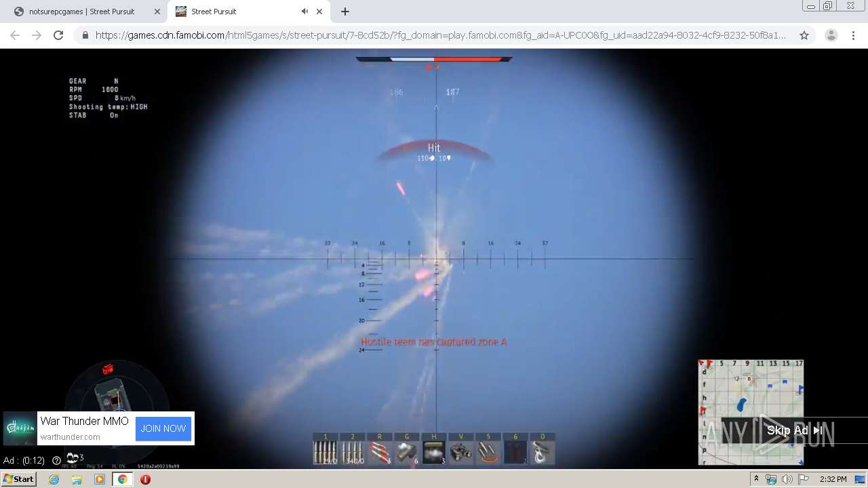Select ammo slot 2 machine gun belt
The width and height of the screenshot is (868, 488).
point(353,449)
